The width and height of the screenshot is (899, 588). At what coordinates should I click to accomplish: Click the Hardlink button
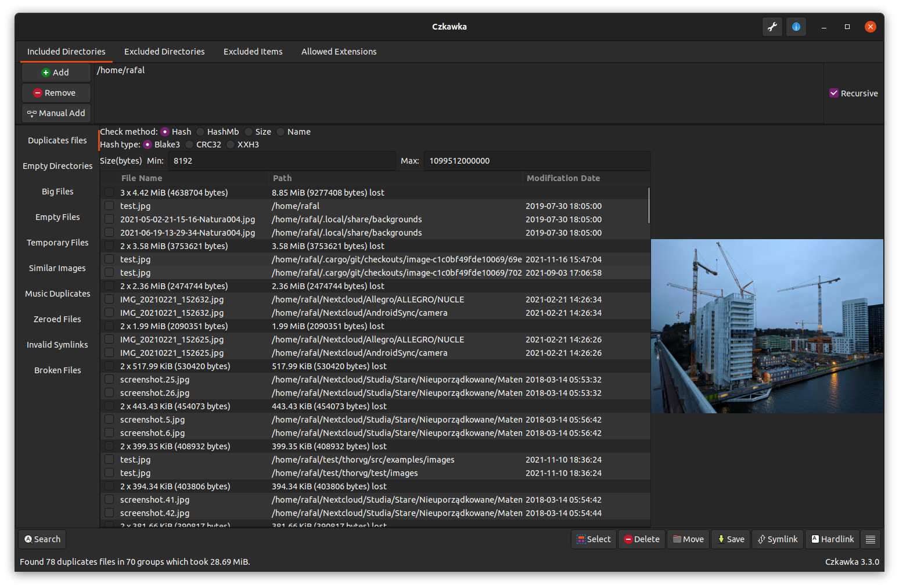point(832,539)
